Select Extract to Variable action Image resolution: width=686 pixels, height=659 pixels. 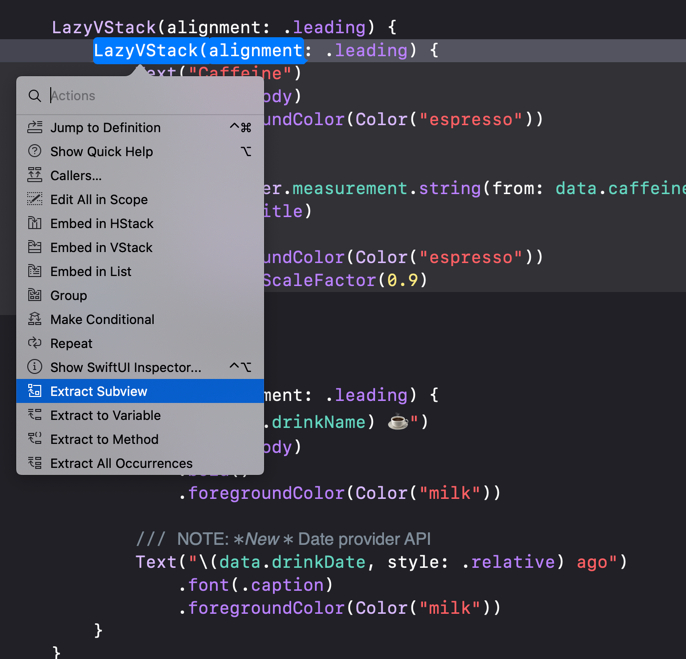point(140,415)
